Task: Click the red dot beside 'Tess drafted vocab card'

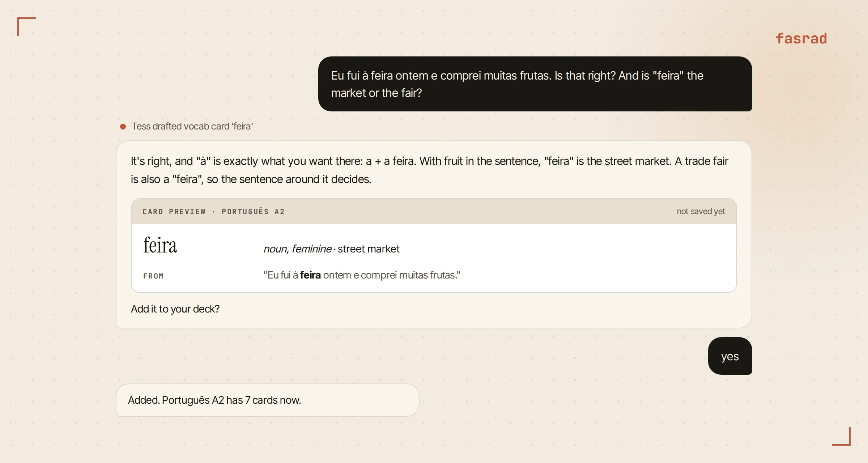Action: click(123, 127)
